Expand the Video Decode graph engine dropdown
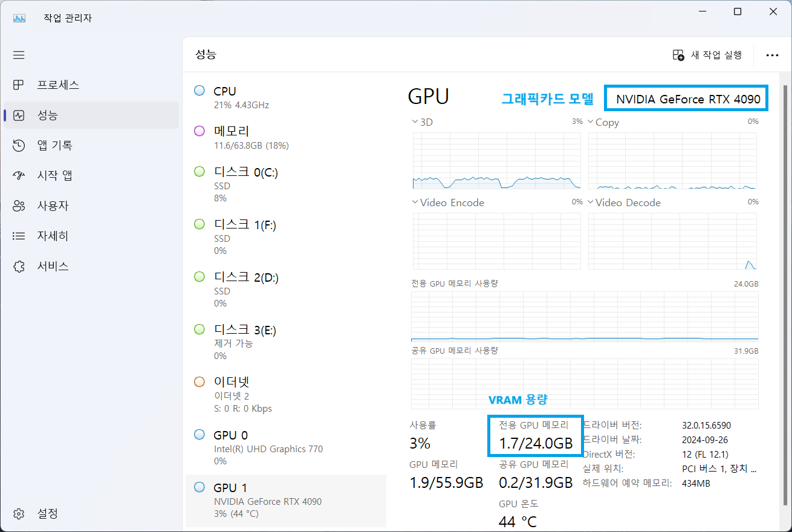The width and height of the screenshot is (792, 532). [x=591, y=203]
